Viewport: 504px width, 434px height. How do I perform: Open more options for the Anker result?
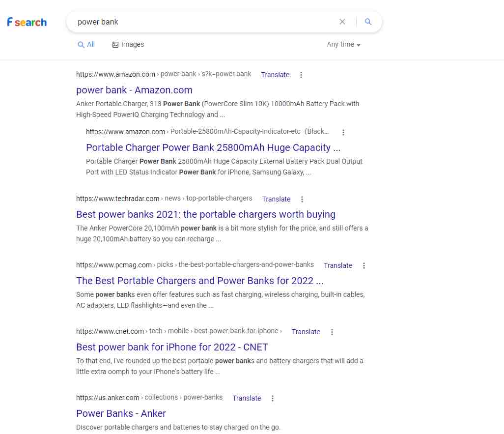(x=273, y=398)
